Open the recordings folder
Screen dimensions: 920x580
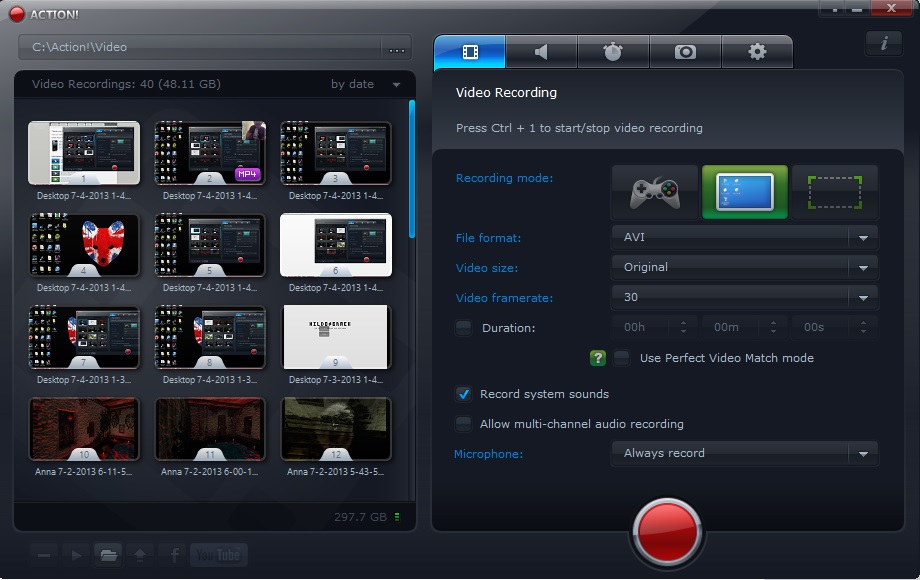click(x=109, y=555)
